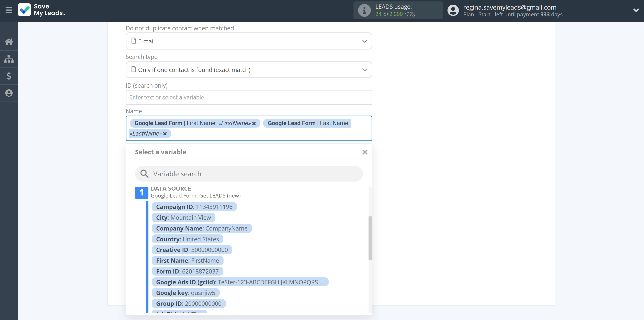
Task: Open profile icon in sidebar
Action: (9, 93)
